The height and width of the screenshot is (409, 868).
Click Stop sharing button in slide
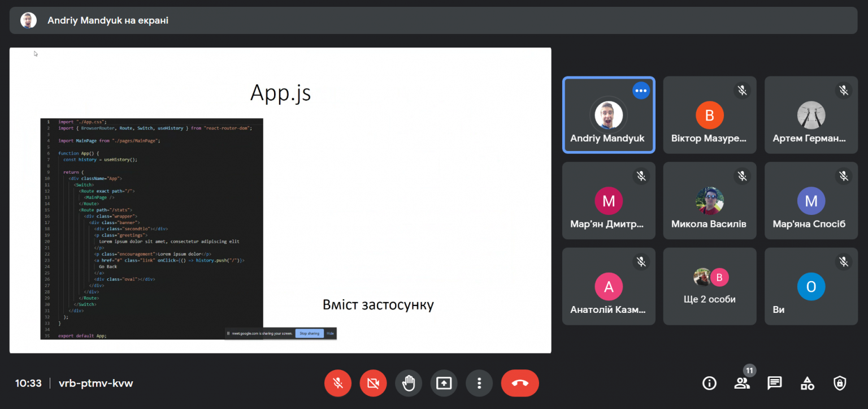(x=310, y=333)
